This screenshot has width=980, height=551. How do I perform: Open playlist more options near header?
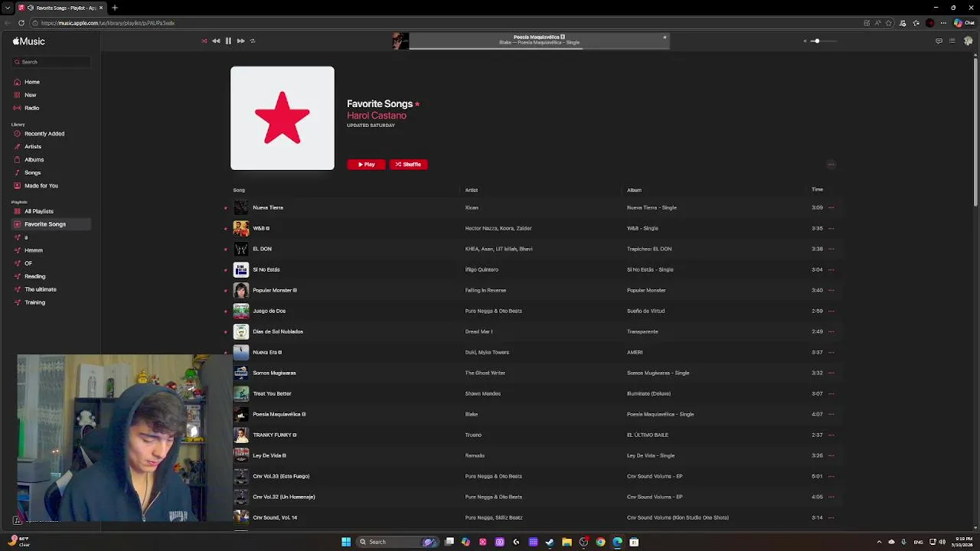coord(831,165)
